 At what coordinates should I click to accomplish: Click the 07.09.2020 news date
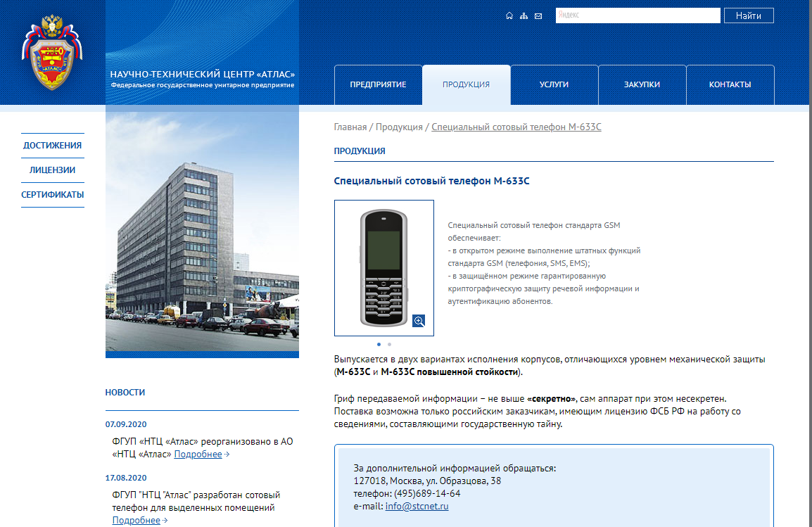(126, 424)
